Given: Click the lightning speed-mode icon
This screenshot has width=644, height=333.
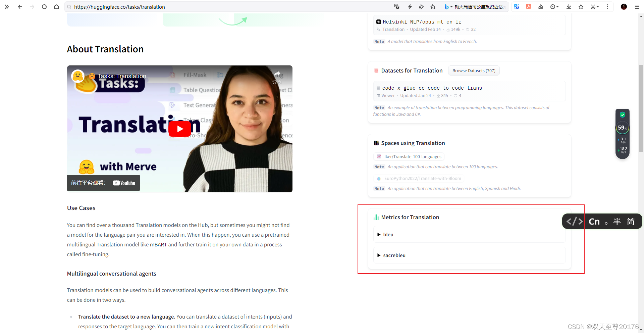Looking at the screenshot, I should coord(410,7).
